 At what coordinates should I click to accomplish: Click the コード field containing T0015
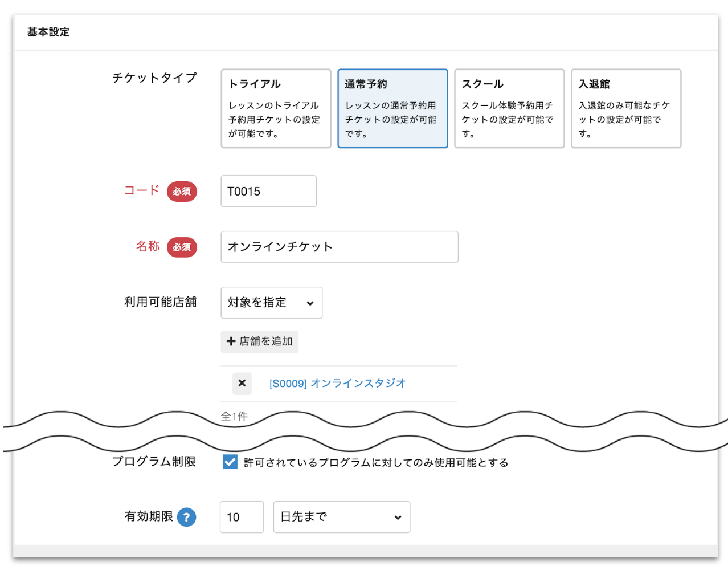(x=268, y=192)
